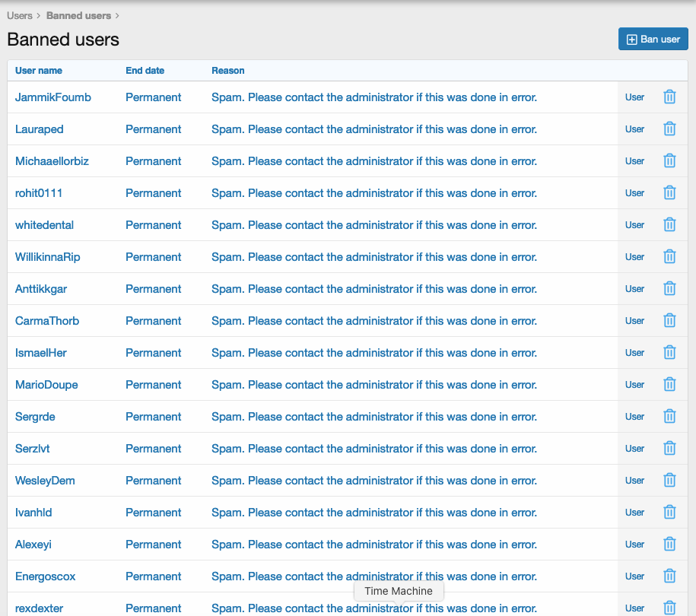This screenshot has height=616, width=696.
Task: Click trash icon in Lauraped row
Action: pyautogui.click(x=669, y=129)
